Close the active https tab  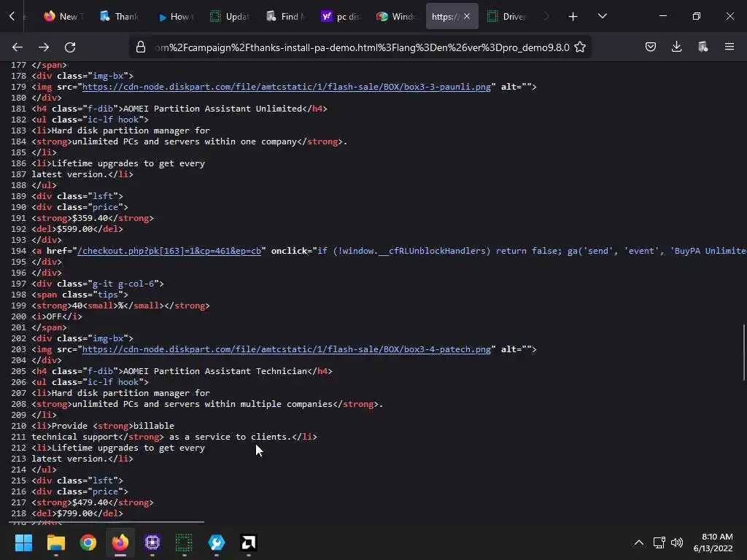[467, 16]
